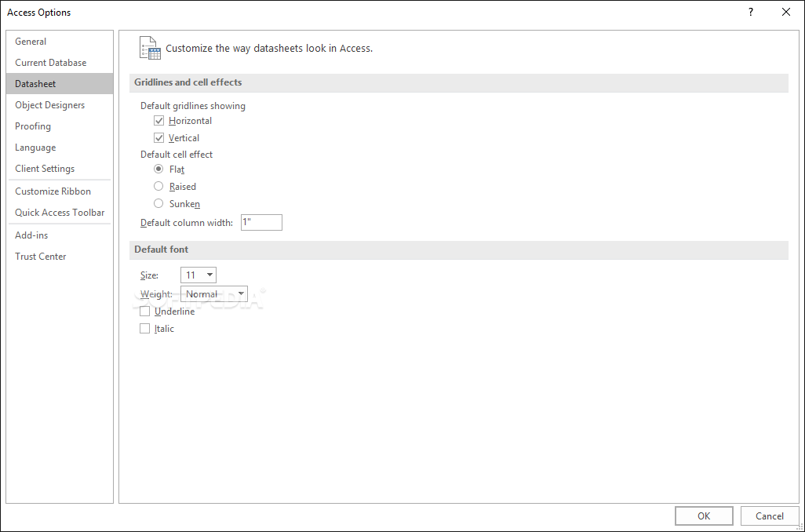Image resolution: width=805 pixels, height=532 pixels.
Task: Open Trust Center settings
Action: pyautogui.click(x=60, y=257)
